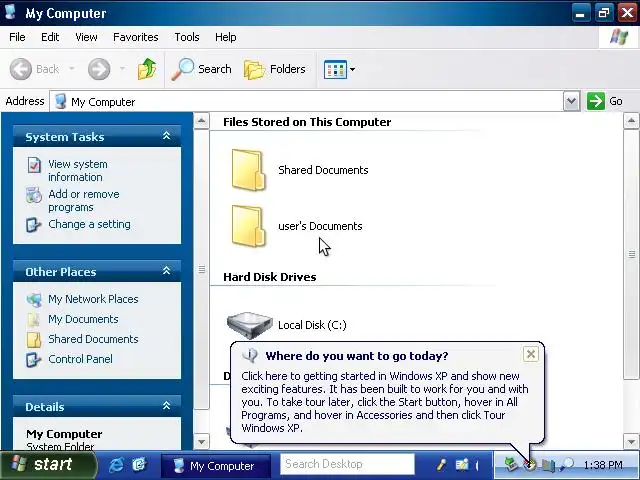This screenshot has width=640, height=480.
Task: Click the Control Panel icon in sidebar
Action: tap(33, 360)
